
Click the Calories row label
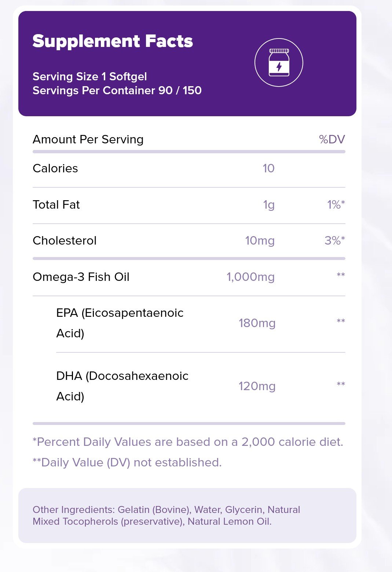pos(55,169)
